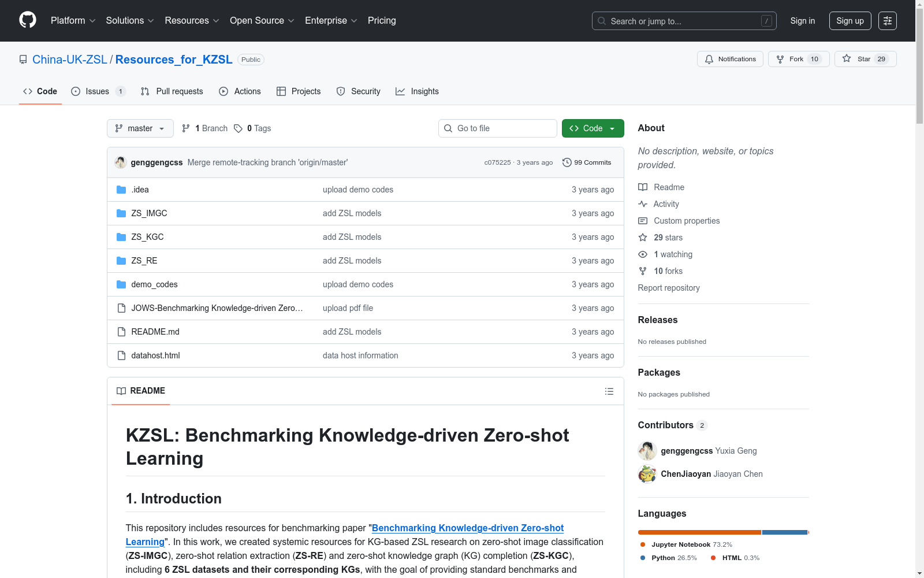
Task: Click the Jupyter Notebook language bar segment
Action: pyautogui.click(x=699, y=532)
